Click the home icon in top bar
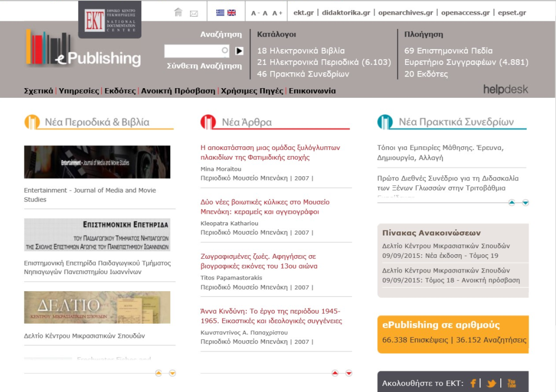The width and height of the screenshot is (556, 392). (178, 13)
